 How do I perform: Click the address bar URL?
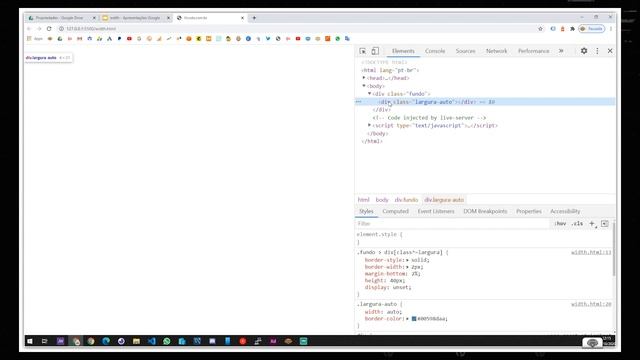(x=91, y=29)
